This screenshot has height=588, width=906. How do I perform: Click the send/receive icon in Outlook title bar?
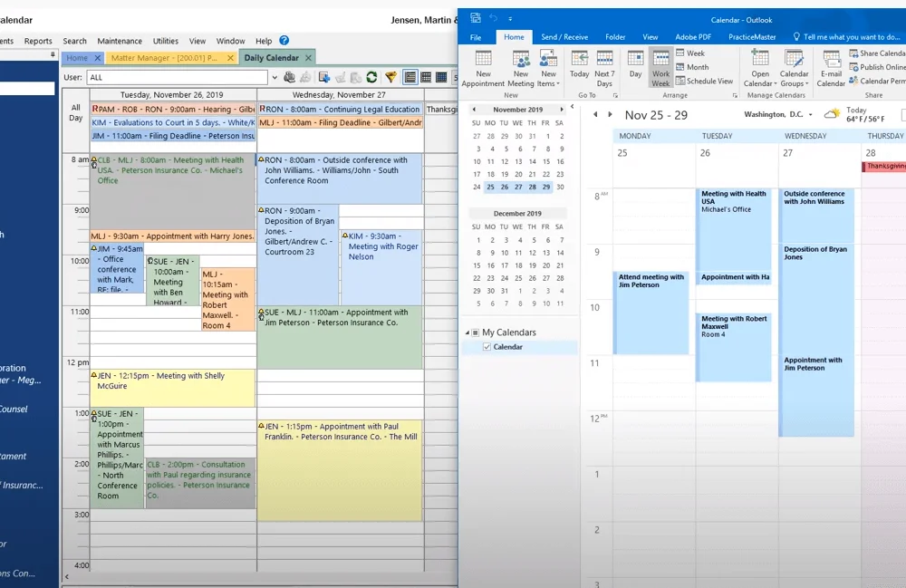(x=476, y=18)
